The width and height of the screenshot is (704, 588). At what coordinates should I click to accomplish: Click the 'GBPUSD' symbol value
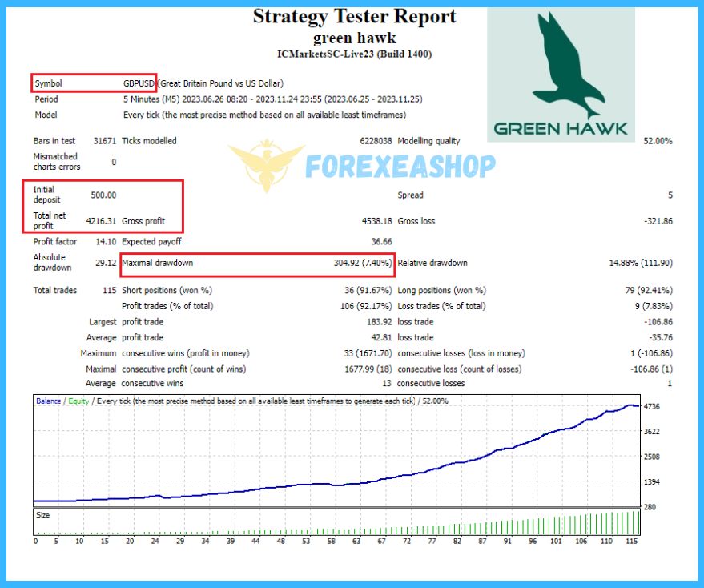tap(139, 83)
